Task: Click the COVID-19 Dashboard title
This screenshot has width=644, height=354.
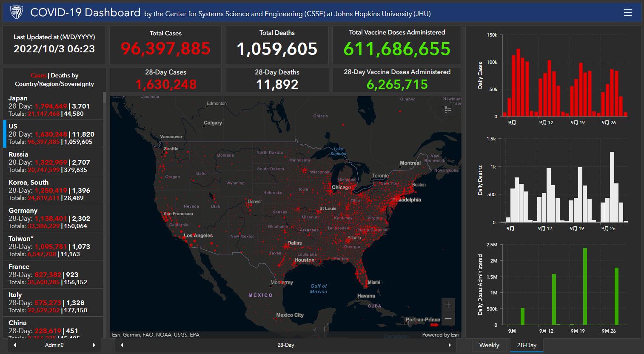Action: tap(85, 12)
